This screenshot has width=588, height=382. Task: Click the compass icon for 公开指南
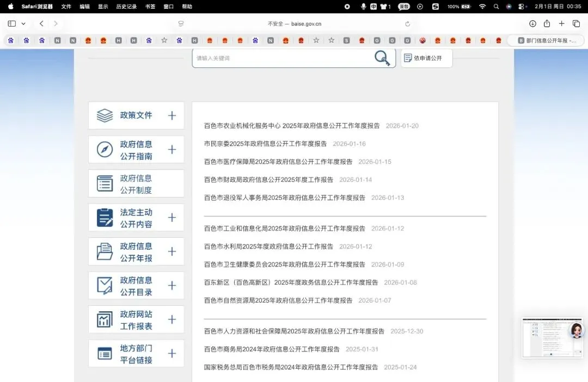tap(105, 150)
